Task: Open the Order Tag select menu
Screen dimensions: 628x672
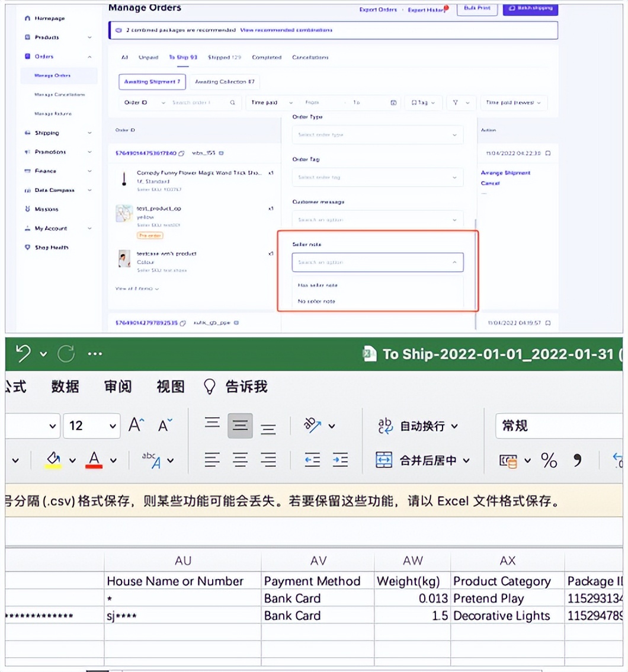Action: (x=377, y=177)
